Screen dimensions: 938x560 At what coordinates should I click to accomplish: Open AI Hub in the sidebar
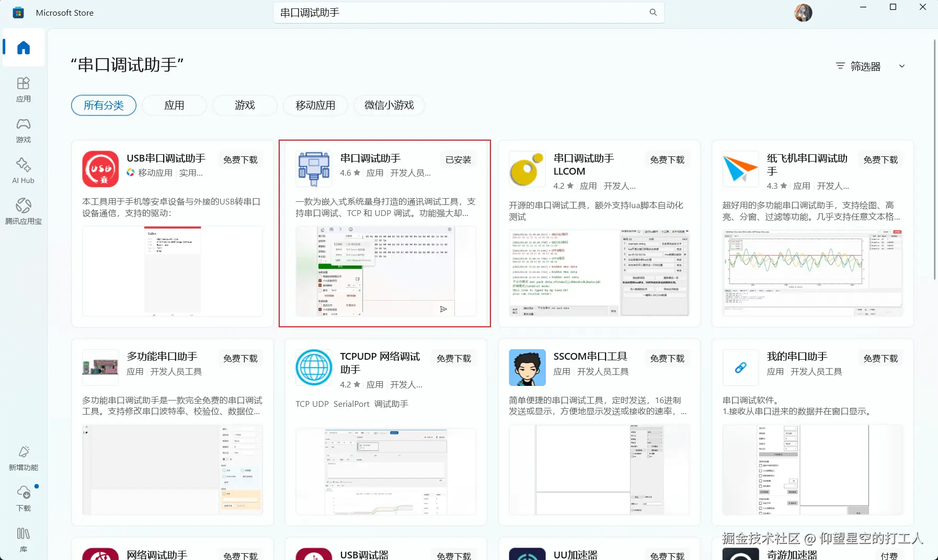coord(24,171)
